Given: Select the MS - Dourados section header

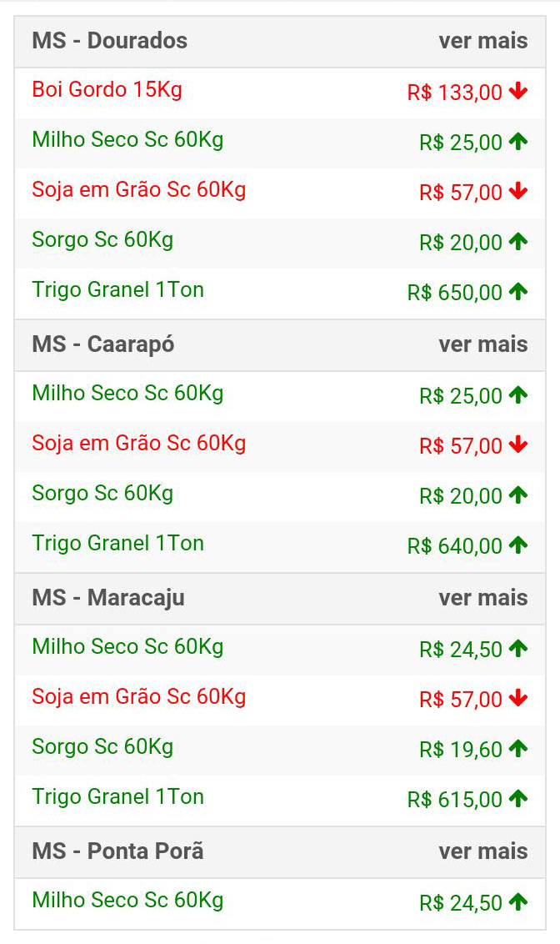Looking at the screenshot, I should coord(280,42).
